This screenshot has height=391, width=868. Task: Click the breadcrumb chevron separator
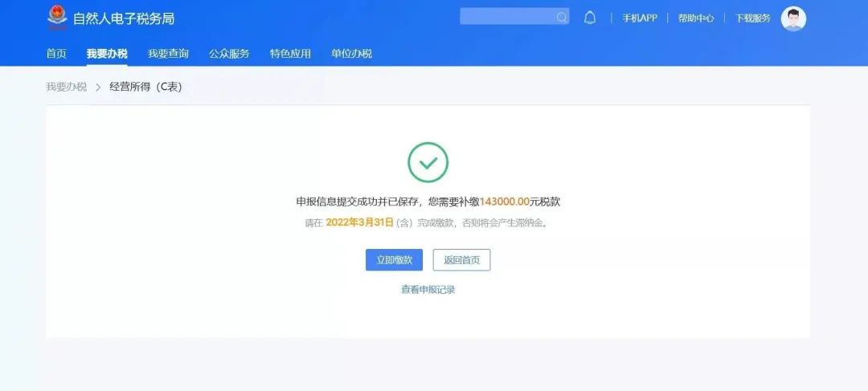click(x=99, y=87)
